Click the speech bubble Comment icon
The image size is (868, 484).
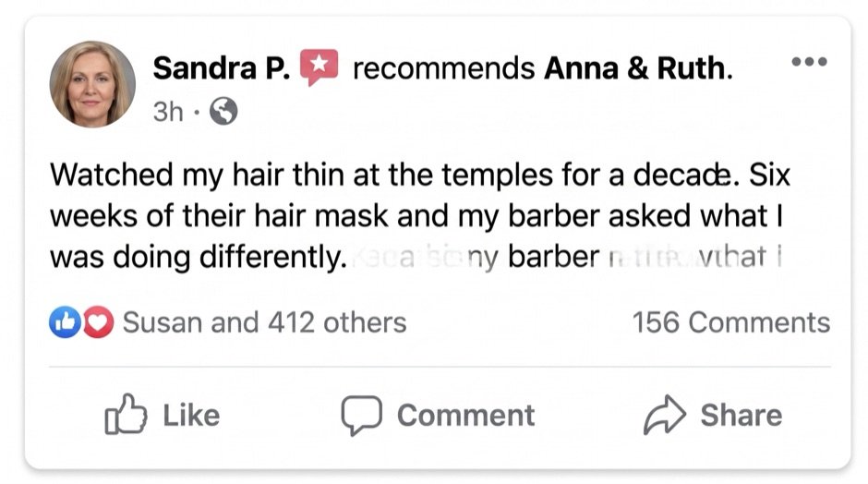tap(361, 416)
